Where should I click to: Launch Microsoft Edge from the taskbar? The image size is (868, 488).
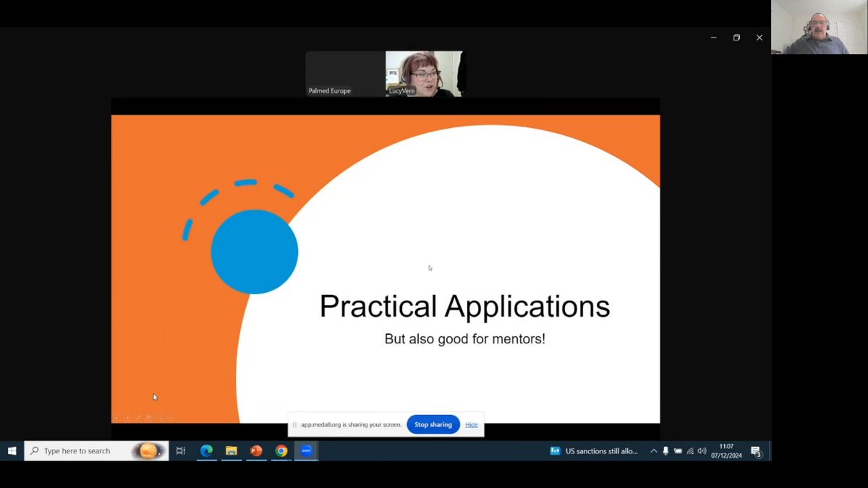coord(206,451)
